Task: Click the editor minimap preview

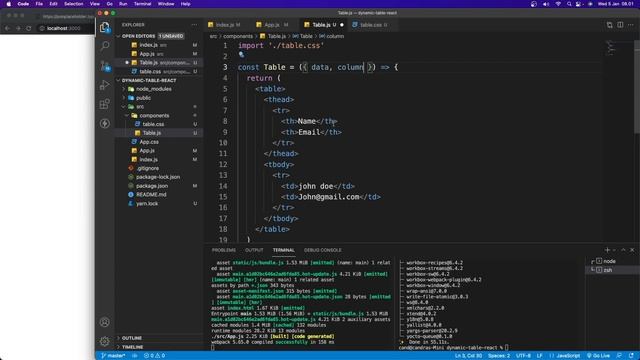Action: [610, 48]
